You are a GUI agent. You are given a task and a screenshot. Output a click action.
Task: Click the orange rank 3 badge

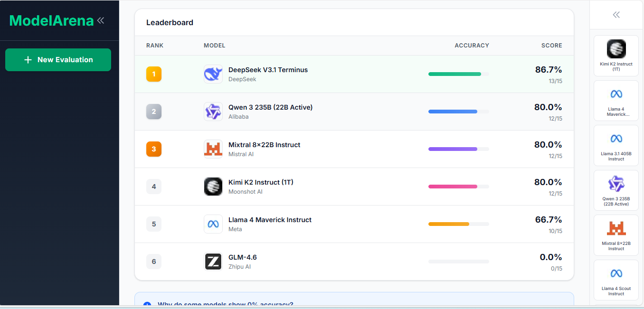(154, 149)
